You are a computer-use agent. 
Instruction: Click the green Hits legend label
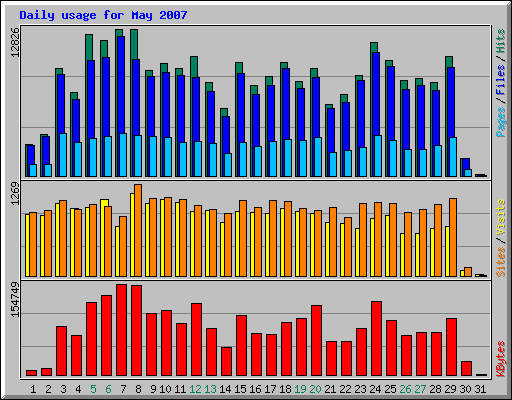501,41
